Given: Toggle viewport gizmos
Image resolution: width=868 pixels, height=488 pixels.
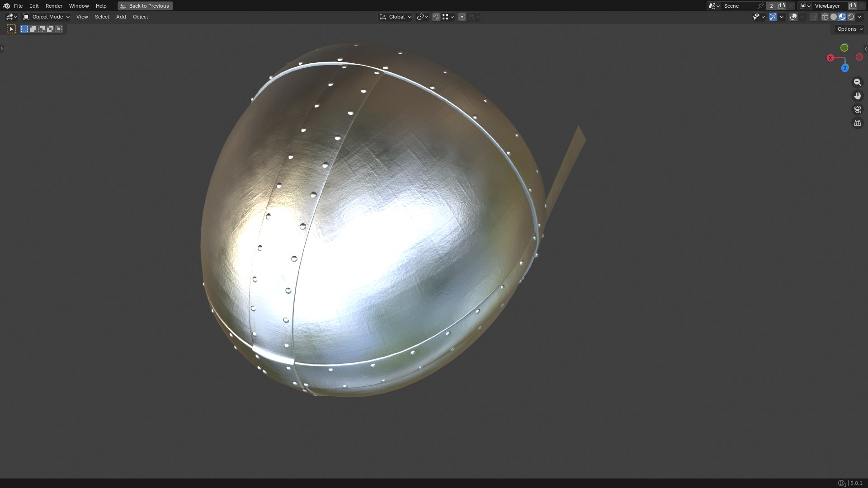Looking at the screenshot, I should [x=773, y=17].
